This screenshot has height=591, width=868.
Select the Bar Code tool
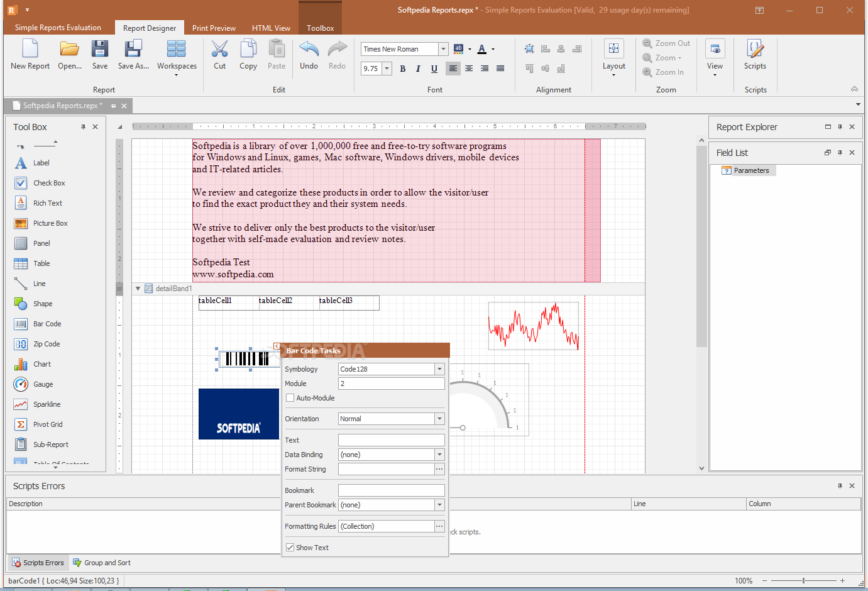[x=47, y=324]
